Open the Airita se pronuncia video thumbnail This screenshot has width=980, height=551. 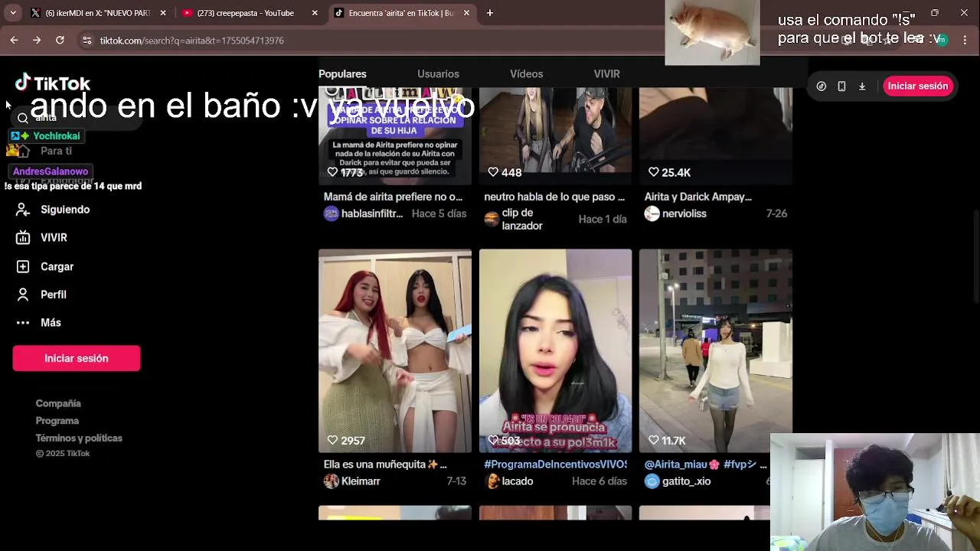tap(555, 350)
